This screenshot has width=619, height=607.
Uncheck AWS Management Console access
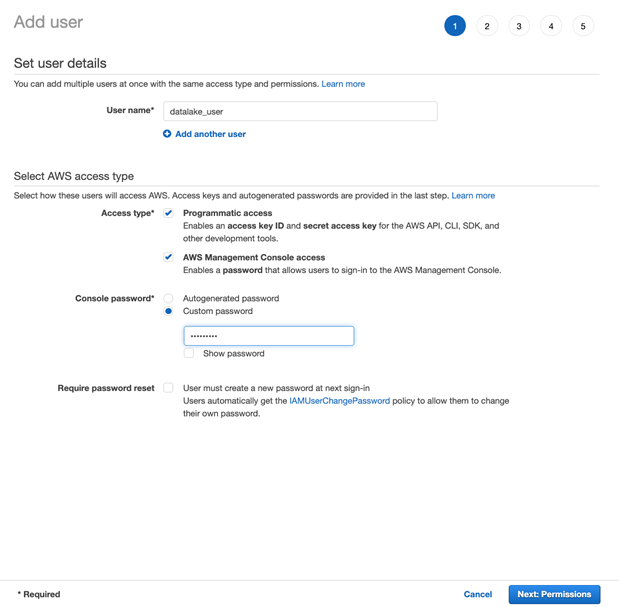point(168,257)
